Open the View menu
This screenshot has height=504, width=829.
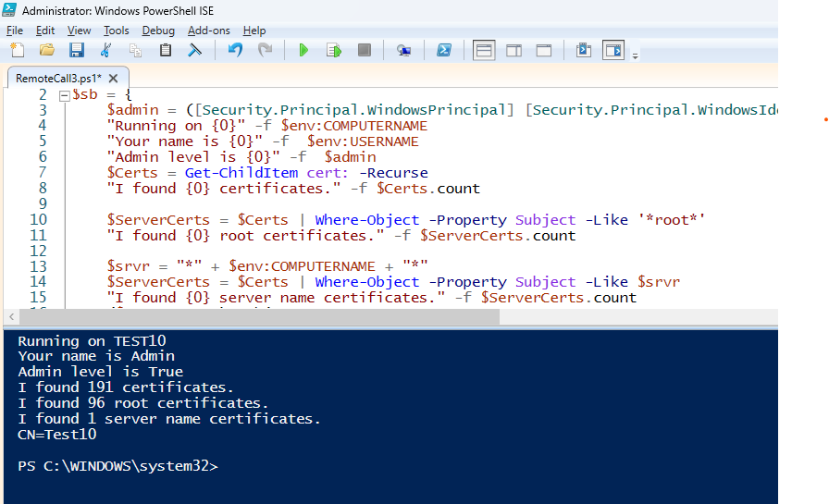click(x=79, y=31)
